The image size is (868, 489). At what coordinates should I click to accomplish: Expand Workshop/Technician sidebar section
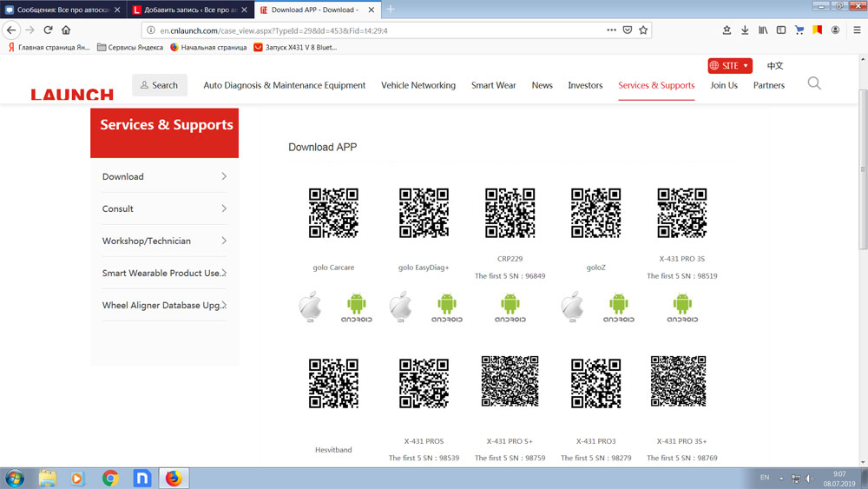pos(164,241)
